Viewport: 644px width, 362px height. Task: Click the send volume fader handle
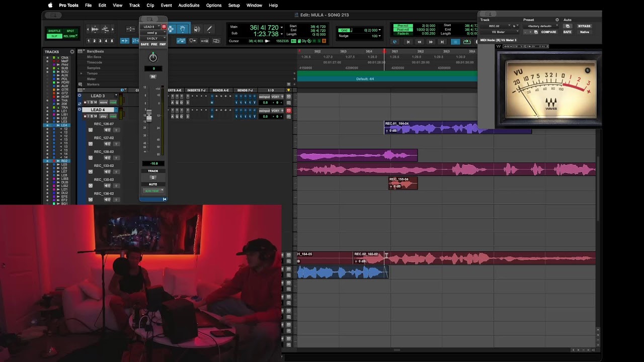tap(149, 116)
